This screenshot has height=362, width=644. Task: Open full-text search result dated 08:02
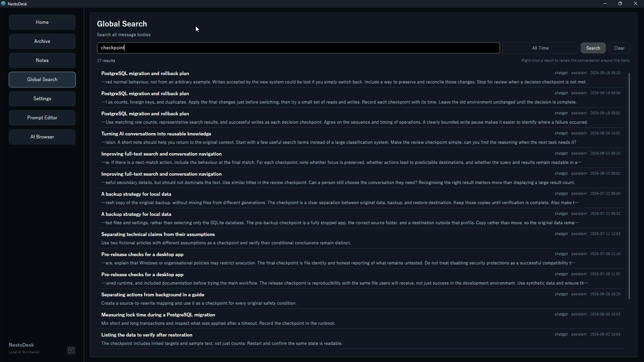(x=361, y=178)
